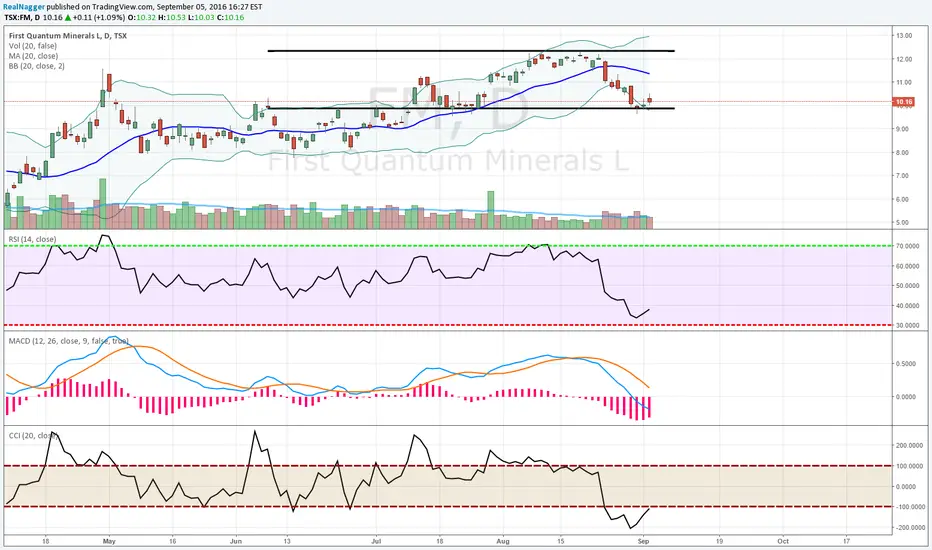Click the 200.0000 CCI axis label

[910, 445]
